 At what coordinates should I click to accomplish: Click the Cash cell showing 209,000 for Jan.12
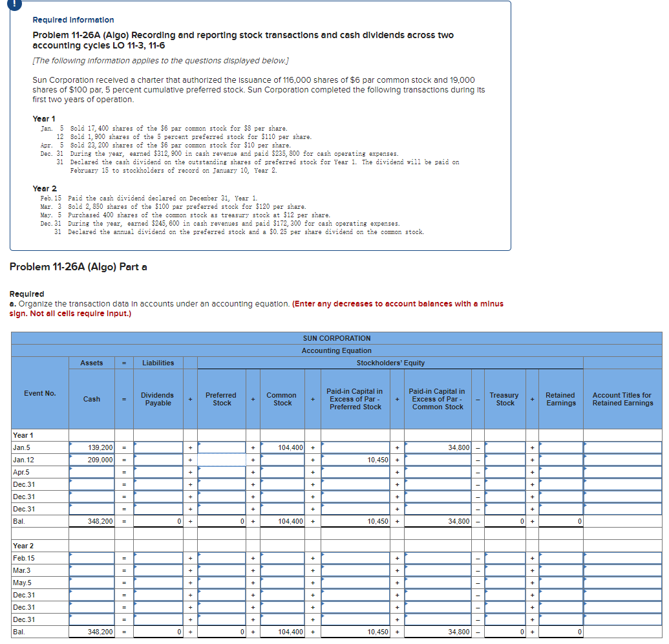click(x=90, y=460)
